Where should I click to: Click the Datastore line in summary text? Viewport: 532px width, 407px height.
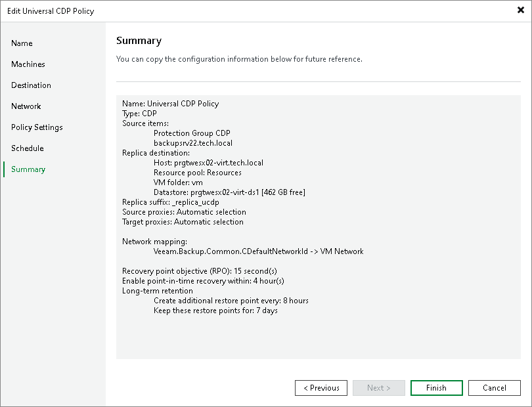(x=229, y=192)
